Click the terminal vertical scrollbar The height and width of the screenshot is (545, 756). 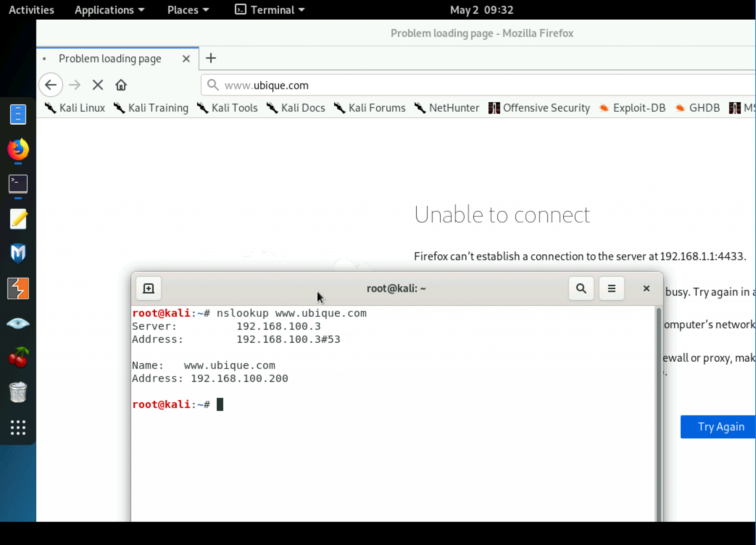coord(658,406)
